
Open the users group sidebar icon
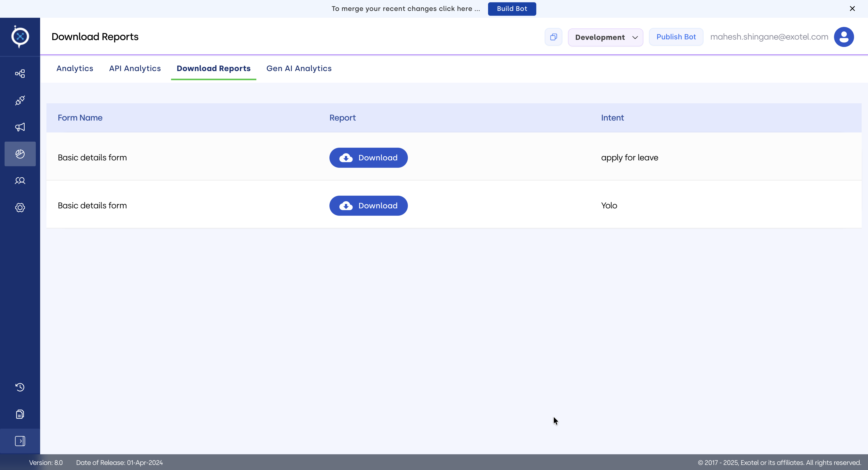pos(20,181)
